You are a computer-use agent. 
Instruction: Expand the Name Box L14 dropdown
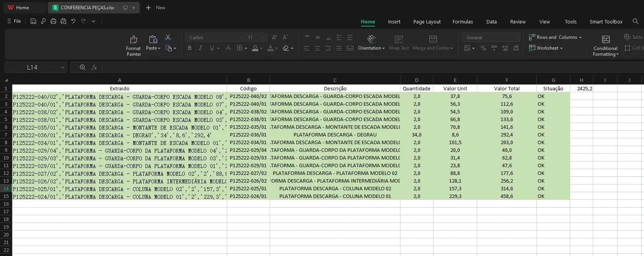pos(62,67)
